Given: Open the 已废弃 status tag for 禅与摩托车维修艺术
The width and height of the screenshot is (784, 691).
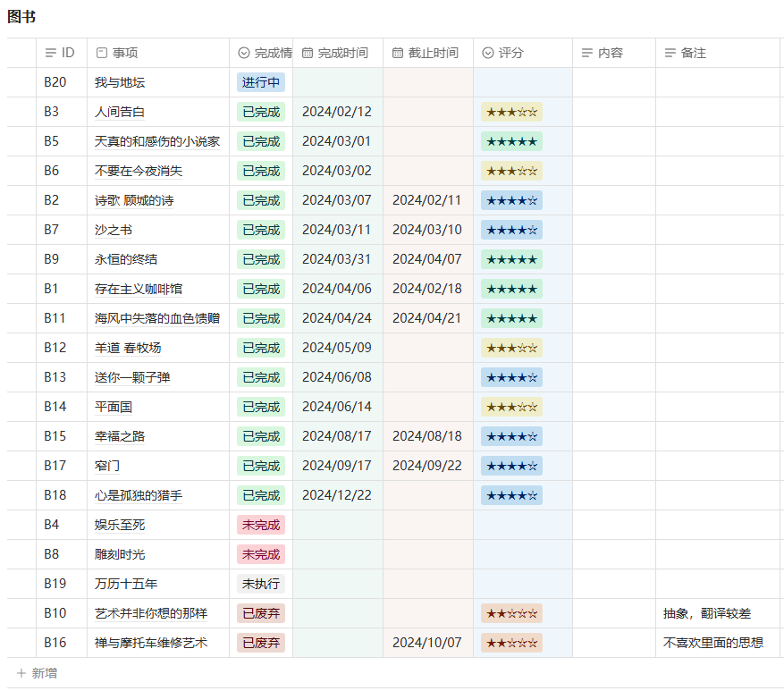Looking at the screenshot, I should click(261, 644).
